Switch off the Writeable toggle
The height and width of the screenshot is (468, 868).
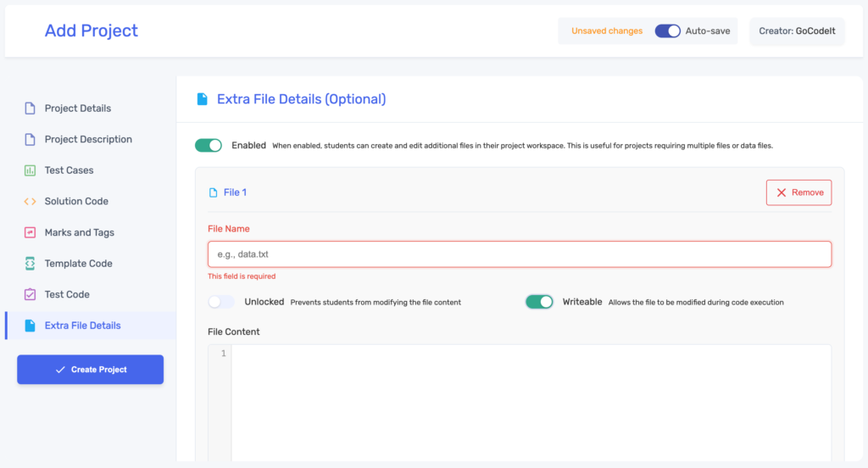[x=539, y=302]
